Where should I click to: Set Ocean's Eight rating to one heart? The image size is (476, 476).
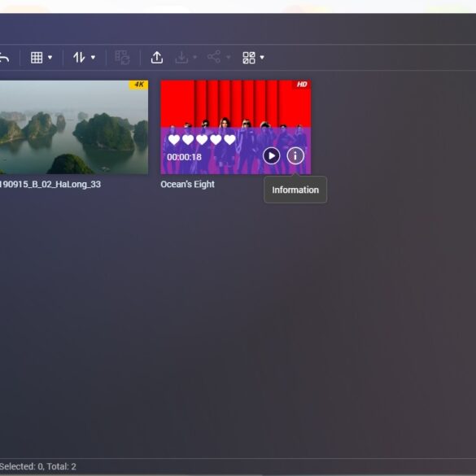point(174,140)
